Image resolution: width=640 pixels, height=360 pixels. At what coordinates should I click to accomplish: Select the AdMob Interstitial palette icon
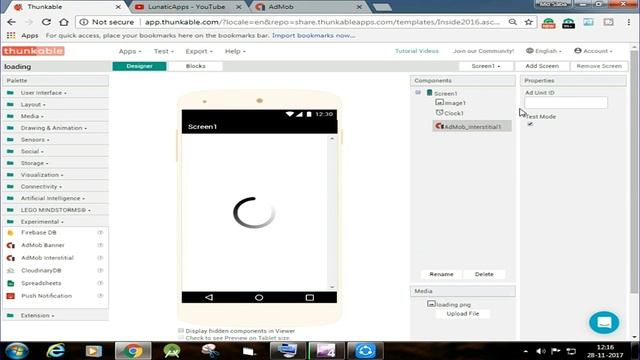(11, 258)
